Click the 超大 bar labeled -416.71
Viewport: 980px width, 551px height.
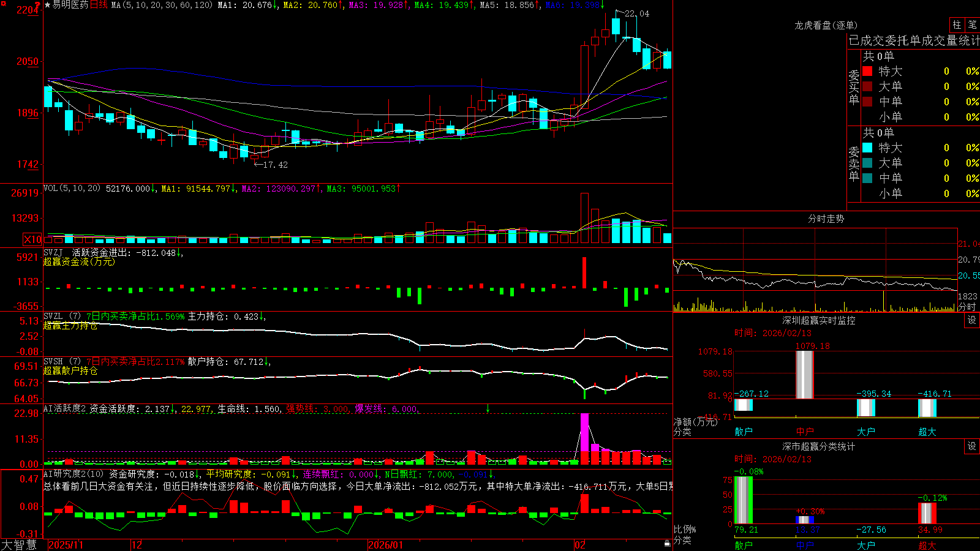pyautogui.click(x=927, y=408)
